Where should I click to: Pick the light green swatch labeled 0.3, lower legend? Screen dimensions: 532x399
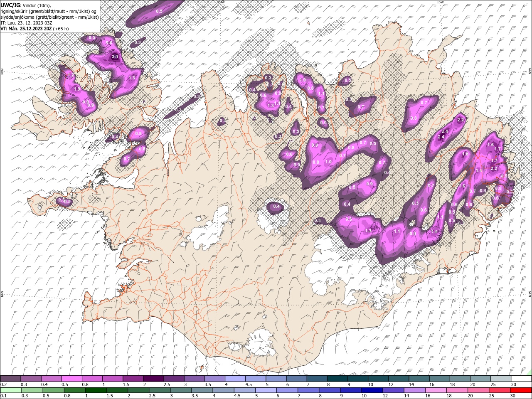point(32,390)
